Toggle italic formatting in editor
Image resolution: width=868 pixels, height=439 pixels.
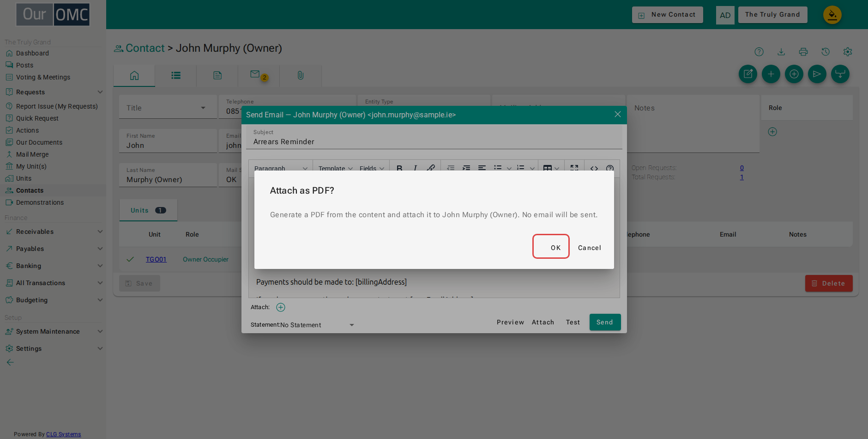coord(415,168)
